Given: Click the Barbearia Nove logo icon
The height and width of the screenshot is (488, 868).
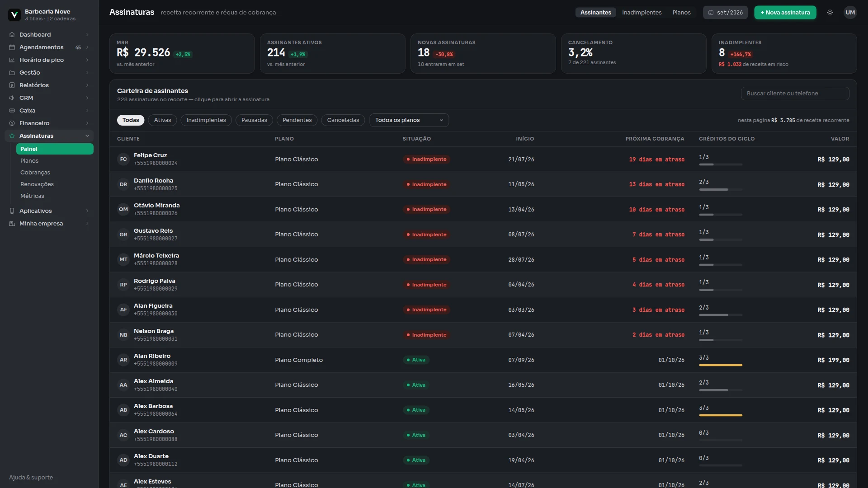Looking at the screenshot, I should 14,15.
